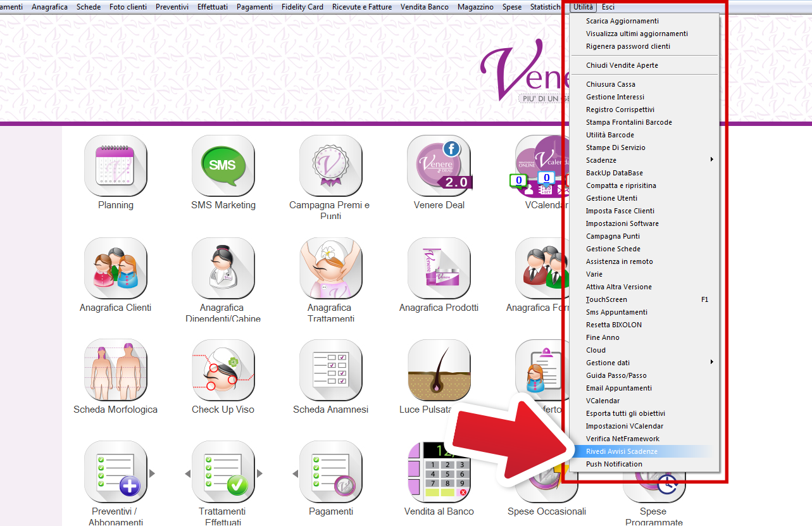Open Anagrafica Clienti
The image size is (812, 526).
(x=116, y=268)
